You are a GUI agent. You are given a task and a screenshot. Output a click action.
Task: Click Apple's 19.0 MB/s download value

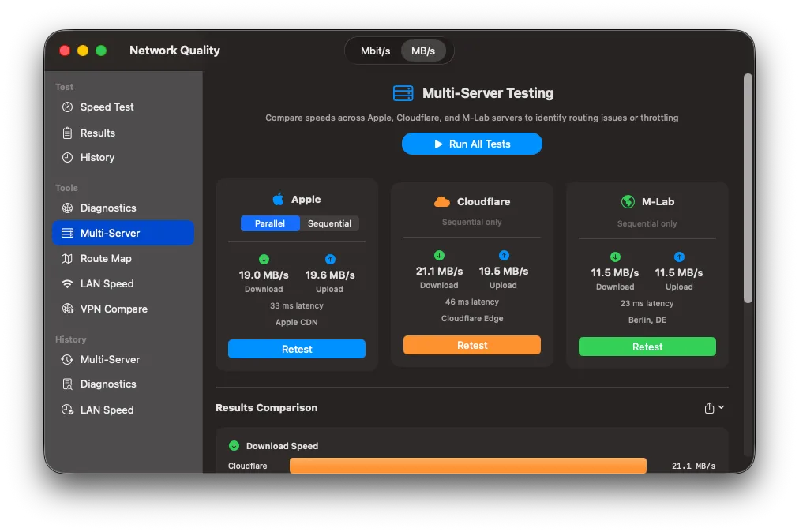pyautogui.click(x=264, y=275)
